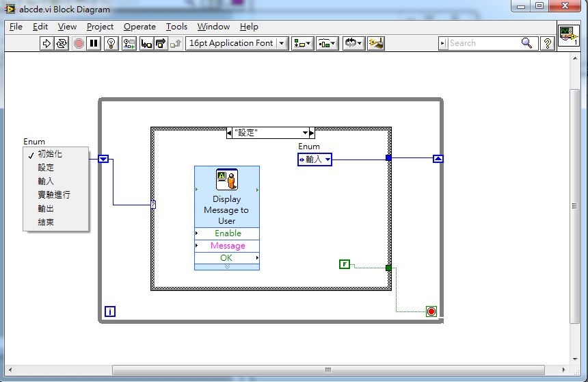Screen dimensions: 588x382
Task: Open the File menu
Action: [x=16, y=27]
